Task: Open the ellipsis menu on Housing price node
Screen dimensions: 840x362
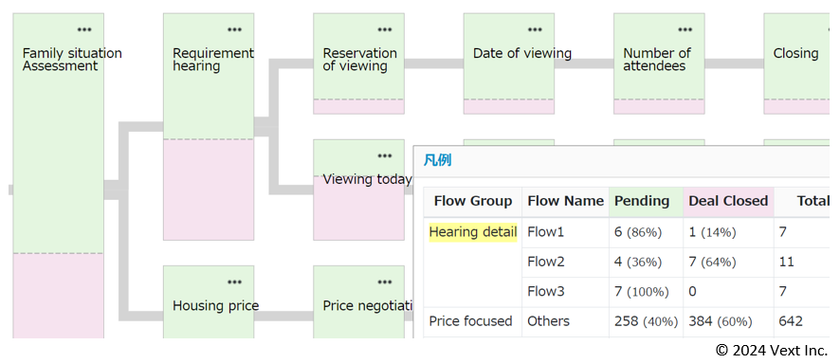Action: click(x=234, y=282)
